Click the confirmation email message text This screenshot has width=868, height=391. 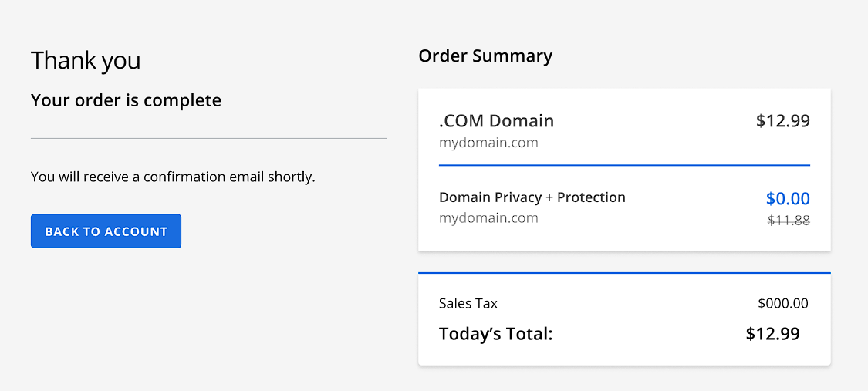tap(173, 177)
